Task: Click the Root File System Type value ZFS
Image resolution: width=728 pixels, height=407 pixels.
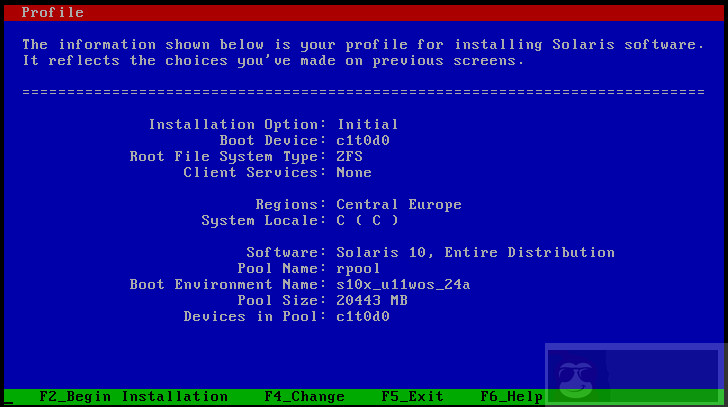Action: tap(350, 156)
